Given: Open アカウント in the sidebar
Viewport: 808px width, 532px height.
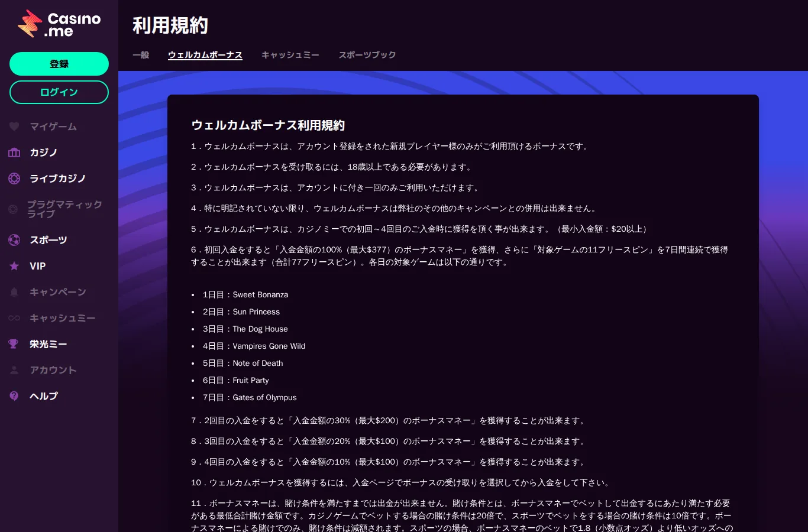Looking at the screenshot, I should [53, 370].
